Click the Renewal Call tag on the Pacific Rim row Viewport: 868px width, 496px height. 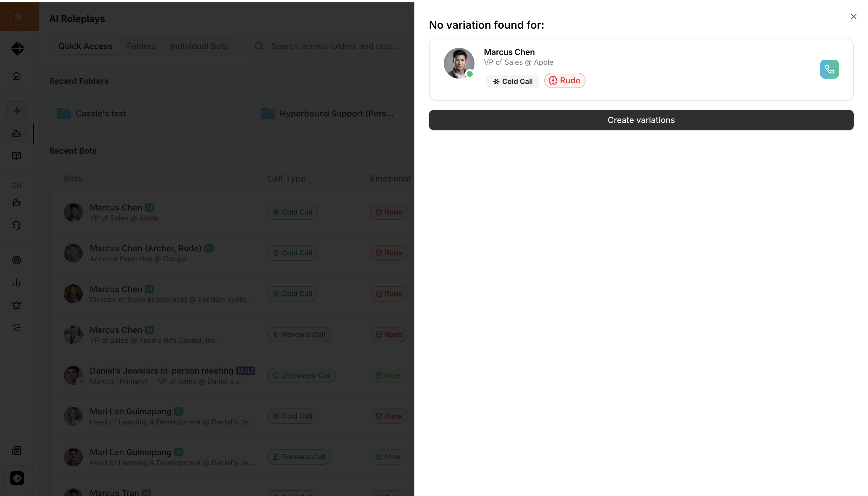tap(298, 335)
